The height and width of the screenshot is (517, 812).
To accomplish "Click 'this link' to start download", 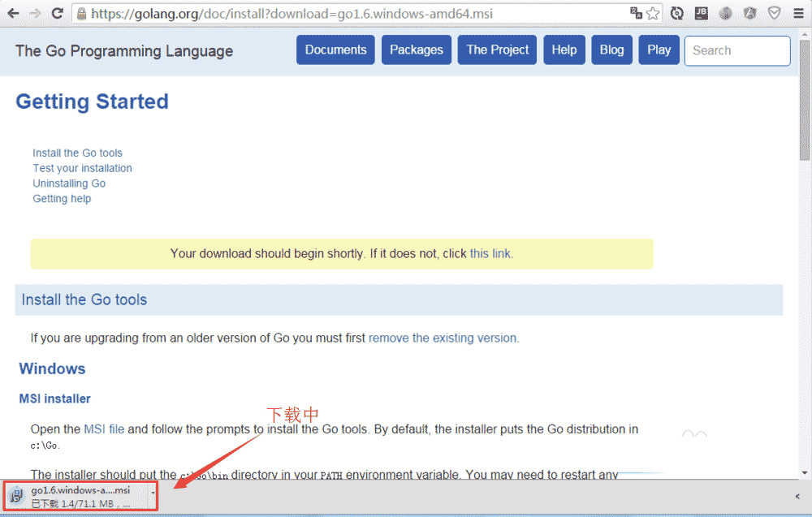I will point(490,253).
